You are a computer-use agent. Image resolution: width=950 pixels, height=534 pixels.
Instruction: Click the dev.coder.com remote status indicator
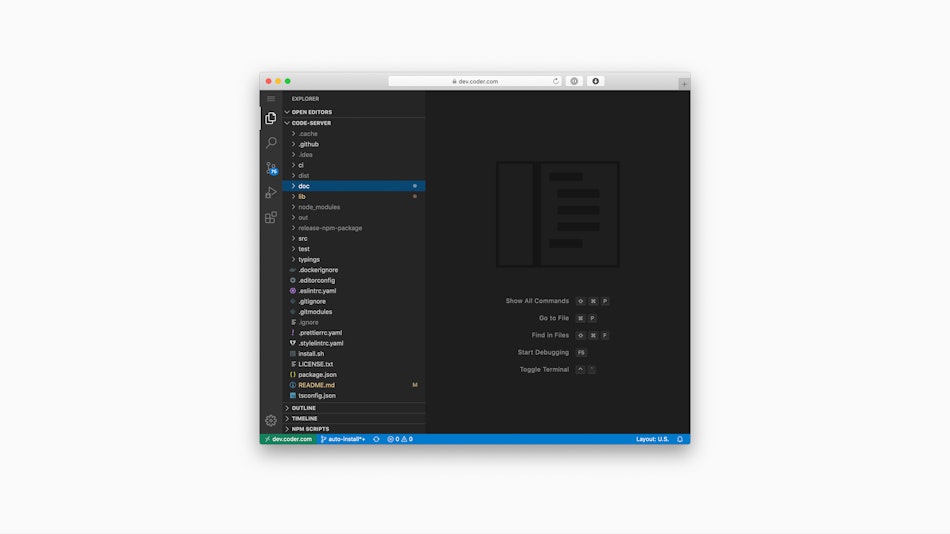(x=288, y=439)
